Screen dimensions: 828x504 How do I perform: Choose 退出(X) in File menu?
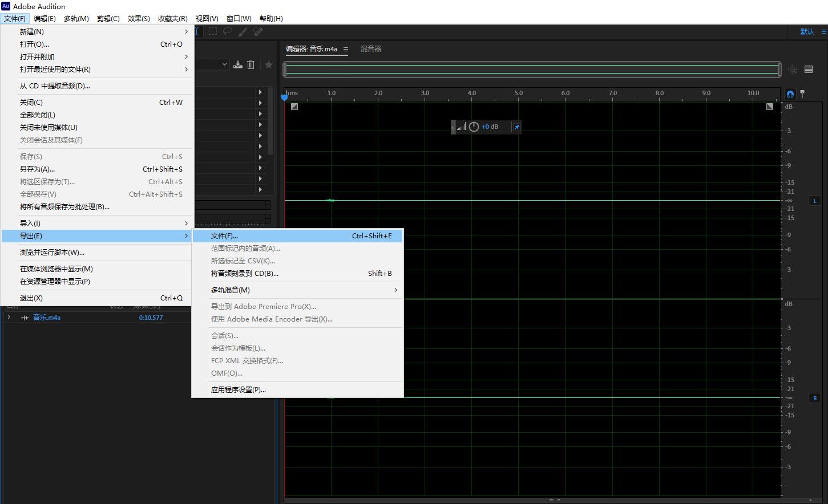98,298
